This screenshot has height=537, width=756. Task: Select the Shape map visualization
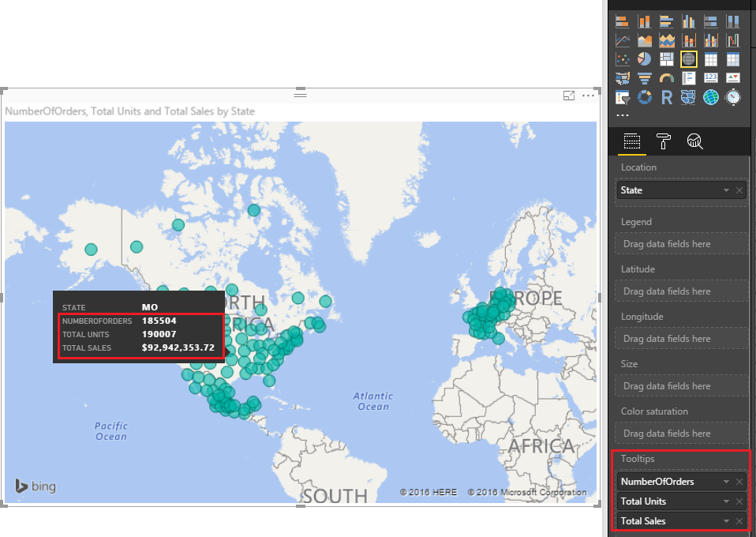pyautogui.click(x=688, y=97)
